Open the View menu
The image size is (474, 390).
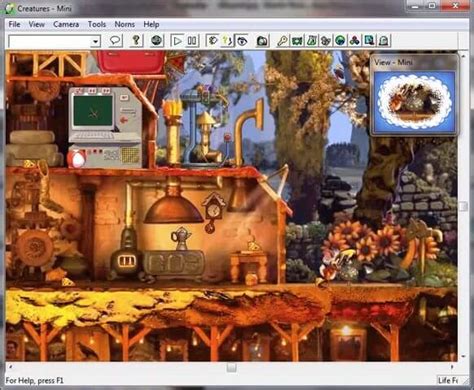pos(36,24)
